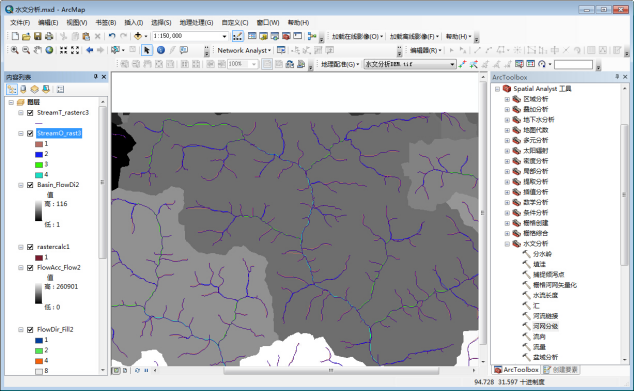635x392 pixels.
Task: Open the georeferencing layer dropdown
Action: [x=452, y=64]
